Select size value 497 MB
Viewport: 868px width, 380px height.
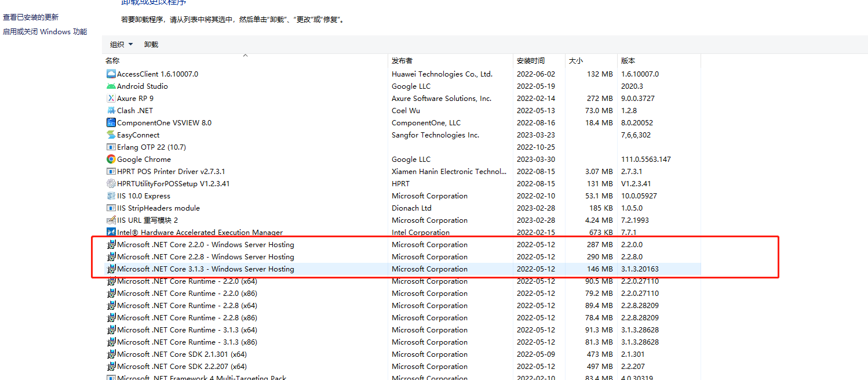click(599, 366)
